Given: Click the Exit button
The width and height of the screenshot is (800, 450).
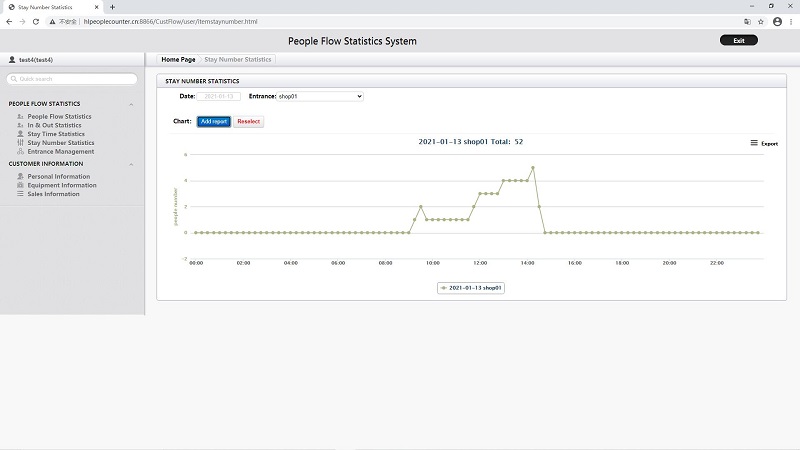Looking at the screenshot, I should click(x=739, y=40).
